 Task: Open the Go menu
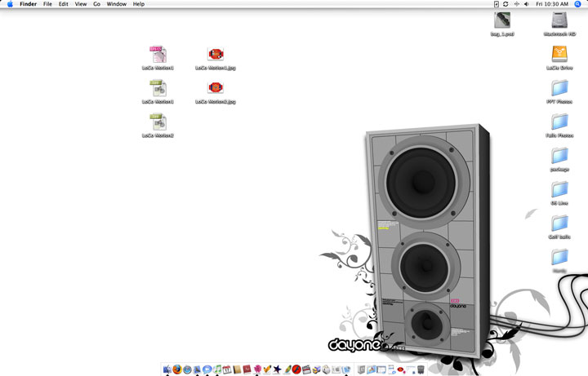(x=96, y=4)
